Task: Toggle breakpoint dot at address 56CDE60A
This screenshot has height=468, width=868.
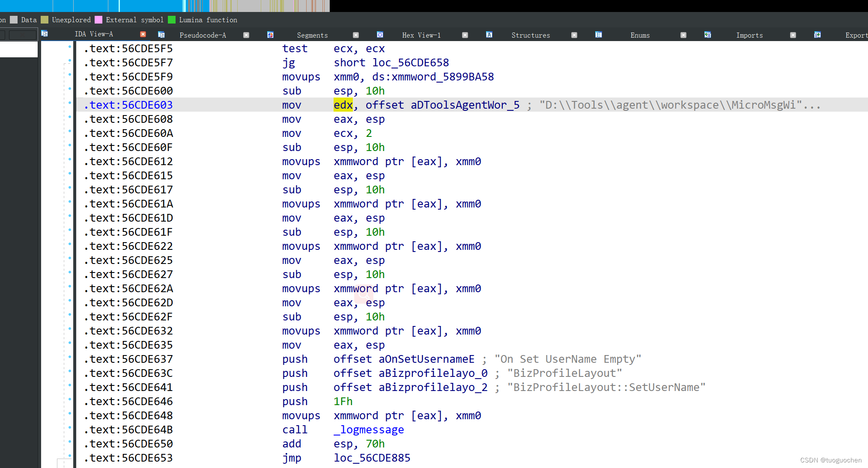Action: 70,131
